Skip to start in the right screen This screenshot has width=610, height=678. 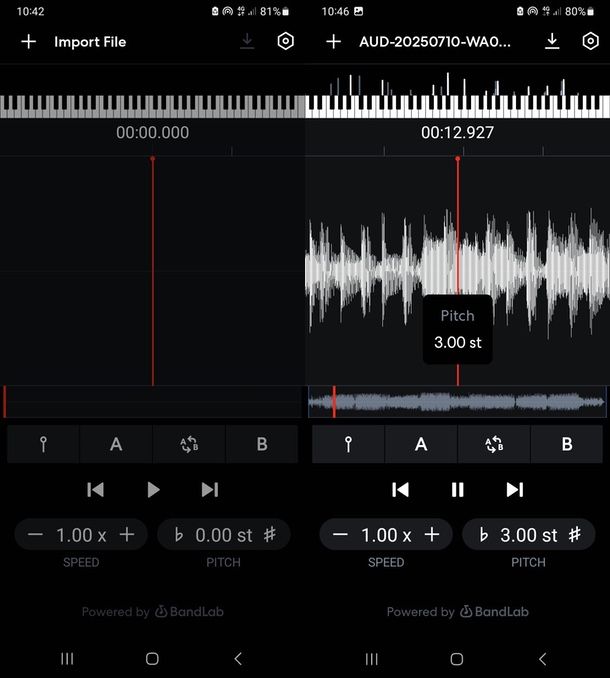click(x=400, y=490)
